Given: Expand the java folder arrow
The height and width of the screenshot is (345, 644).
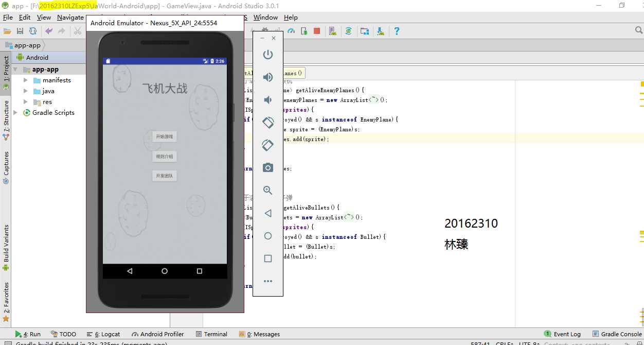Looking at the screenshot, I should point(26,91).
